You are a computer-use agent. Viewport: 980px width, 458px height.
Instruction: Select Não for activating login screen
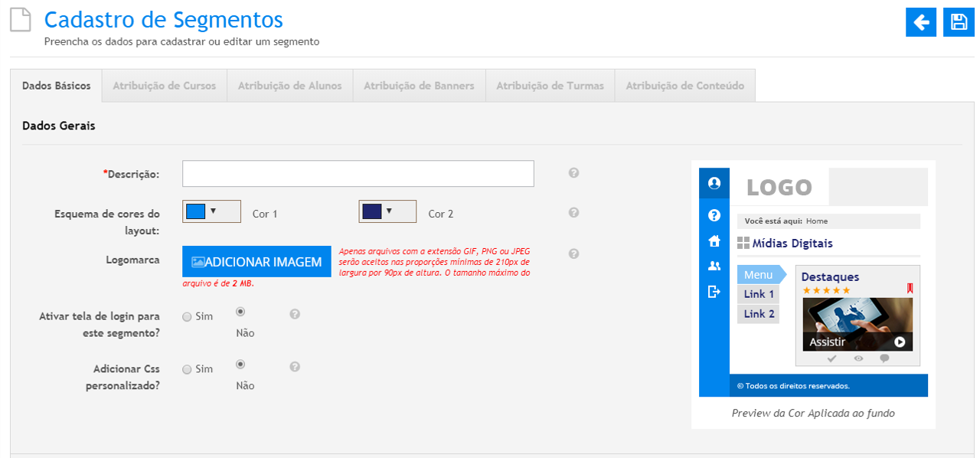click(x=240, y=312)
